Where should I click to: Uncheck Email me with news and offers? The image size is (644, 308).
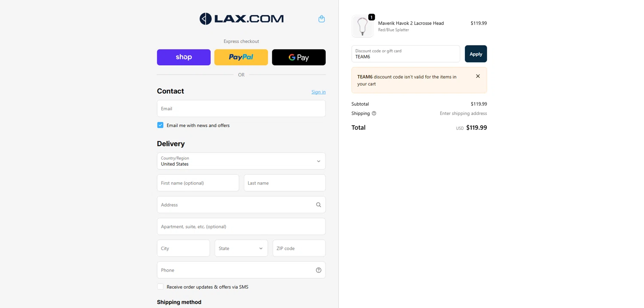(160, 125)
